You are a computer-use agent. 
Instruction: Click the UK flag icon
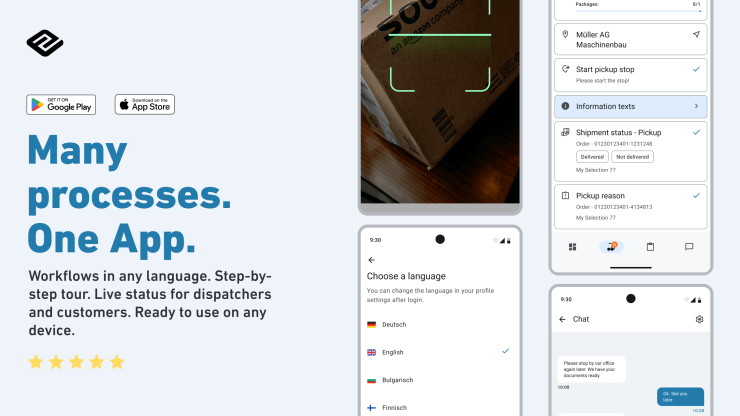click(x=371, y=352)
